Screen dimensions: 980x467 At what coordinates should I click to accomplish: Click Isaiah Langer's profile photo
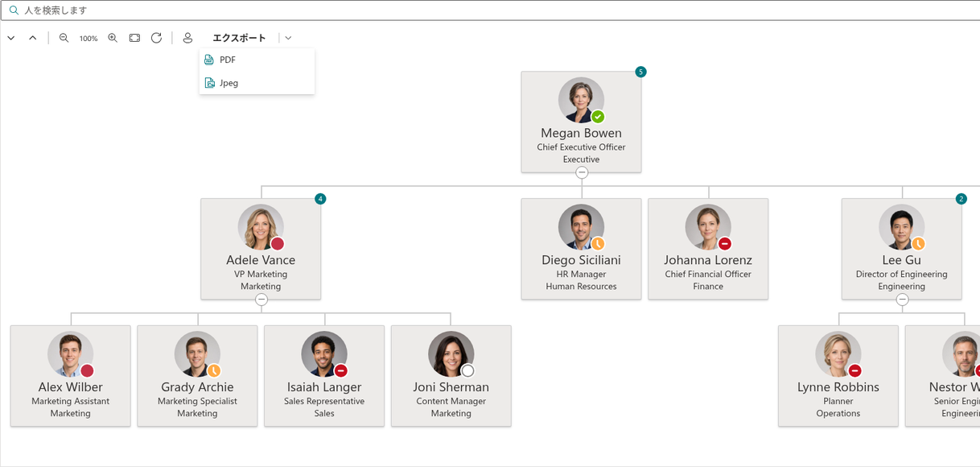click(324, 354)
